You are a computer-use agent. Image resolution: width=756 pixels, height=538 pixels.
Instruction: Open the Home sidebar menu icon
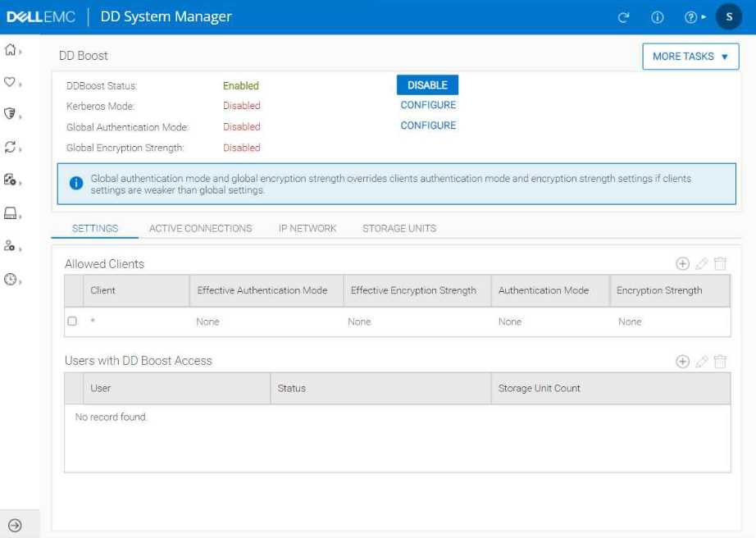point(11,51)
